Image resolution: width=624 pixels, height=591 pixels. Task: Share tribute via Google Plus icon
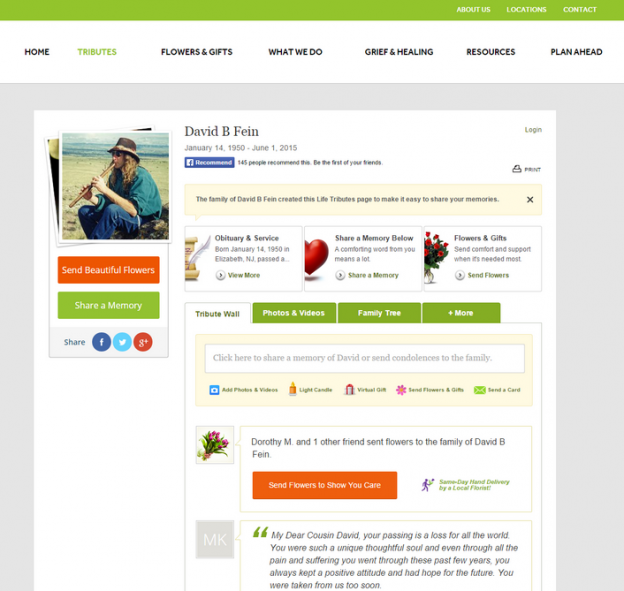point(143,342)
